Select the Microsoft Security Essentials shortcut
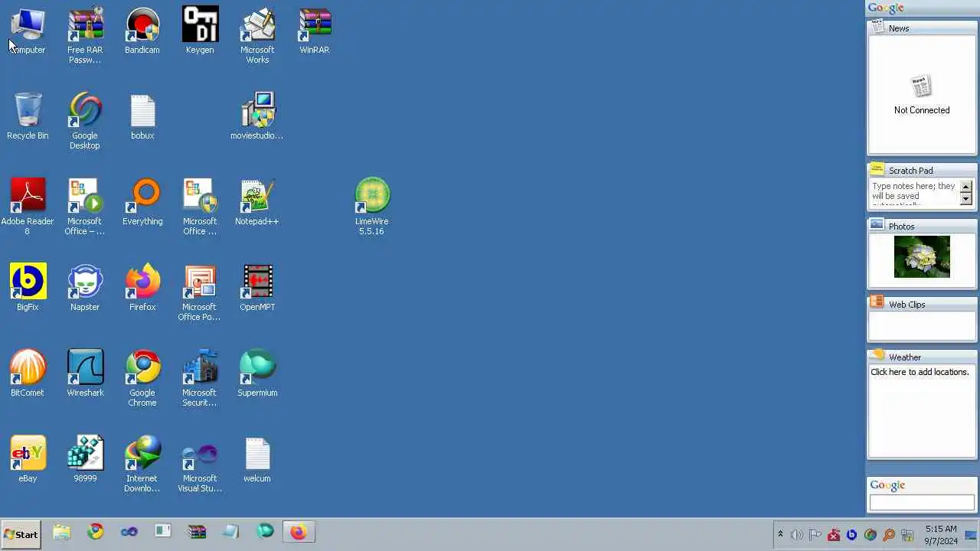 coord(200,378)
